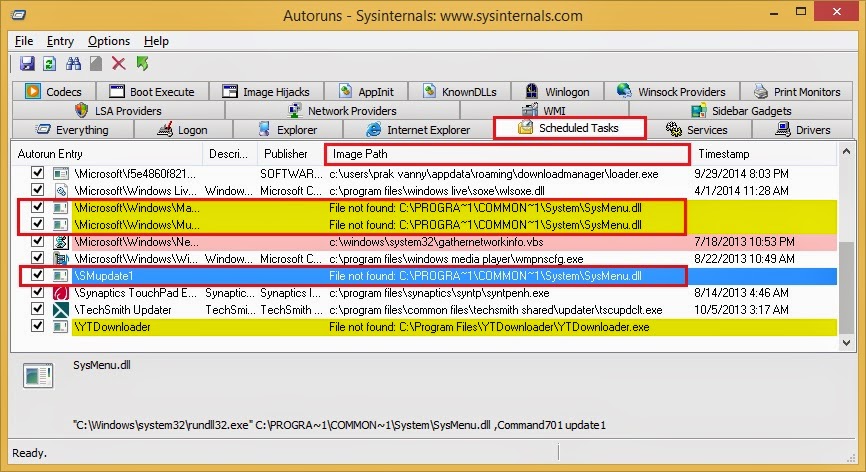Screen dimensions: 866x472
Task: Open the Options menu
Action: point(109,41)
